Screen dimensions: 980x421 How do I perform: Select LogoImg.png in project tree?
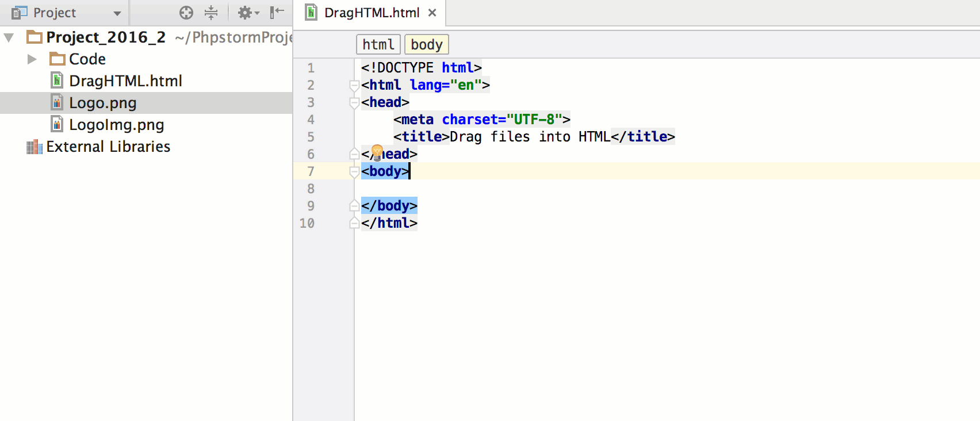[x=116, y=125]
